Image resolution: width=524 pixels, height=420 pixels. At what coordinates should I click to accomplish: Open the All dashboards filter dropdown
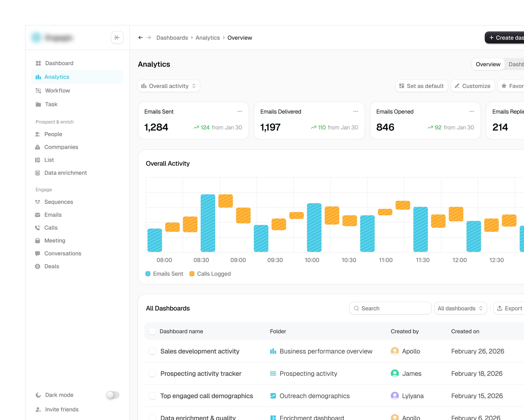tap(460, 308)
